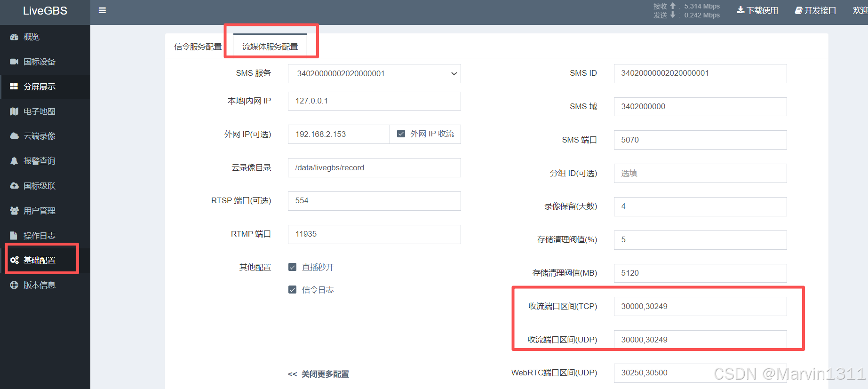Click the 下载使用 link
Screen dimensions: 868x389
pyautogui.click(x=757, y=10)
